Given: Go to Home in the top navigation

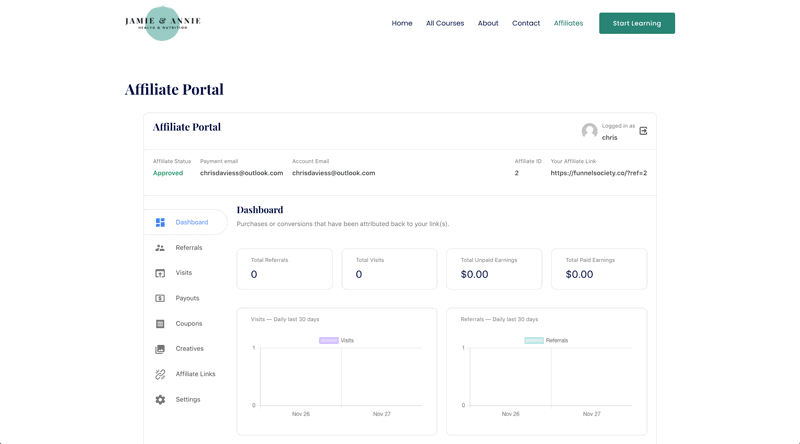Looking at the screenshot, I should click(402, 23).
